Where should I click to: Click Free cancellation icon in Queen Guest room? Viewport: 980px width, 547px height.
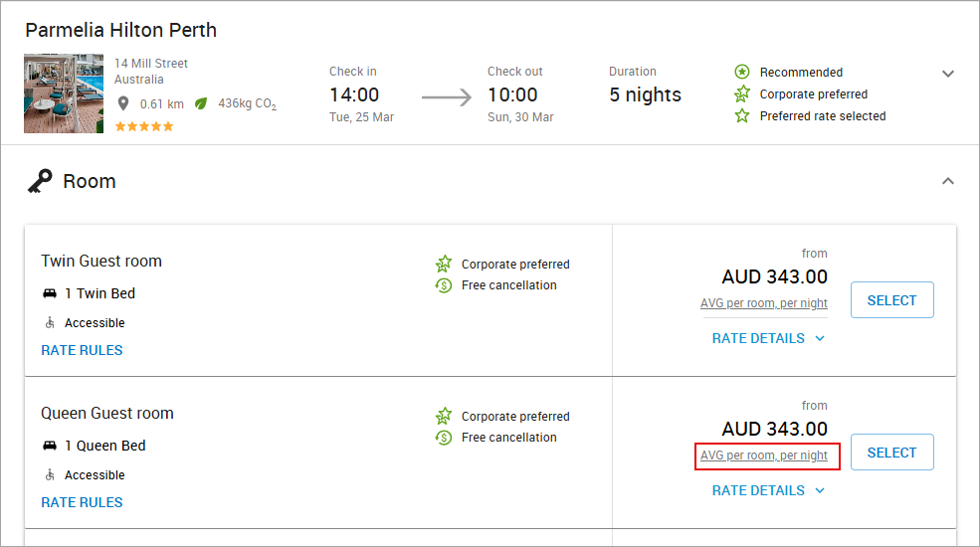444,438
